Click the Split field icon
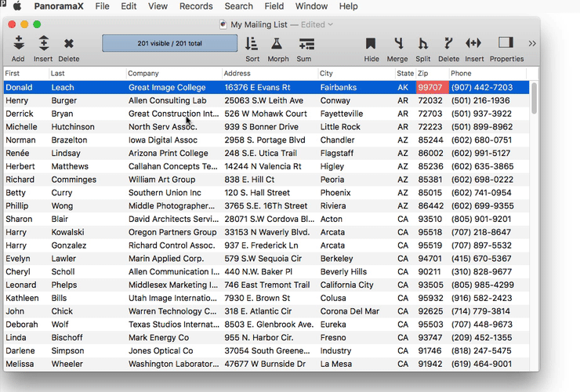 pyautogui.click(x=422, y=44)
